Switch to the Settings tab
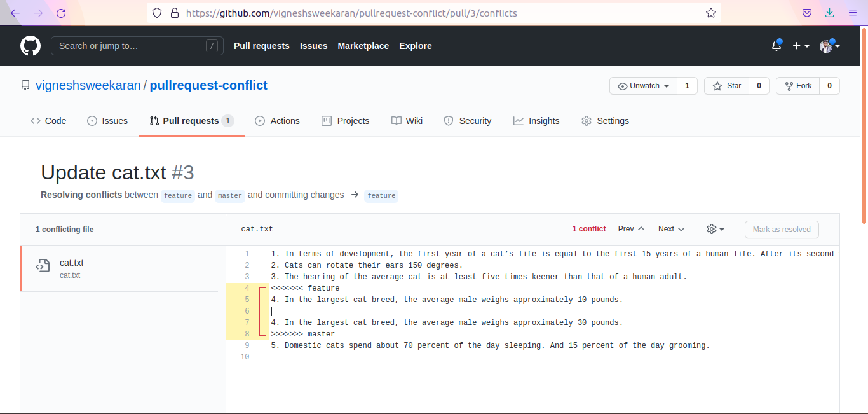The width and height of the screenshot is (868, 414). pos(605,121)
